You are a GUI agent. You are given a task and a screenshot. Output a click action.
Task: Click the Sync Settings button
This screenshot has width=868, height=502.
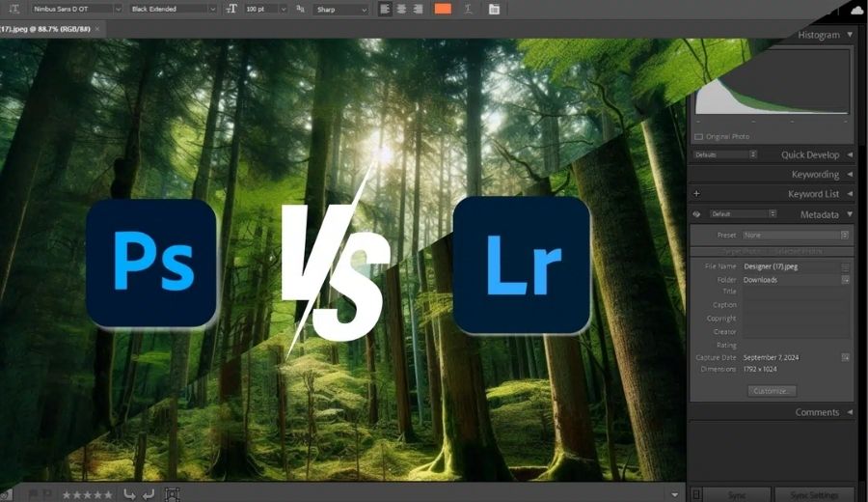click(x=814, y=494)
